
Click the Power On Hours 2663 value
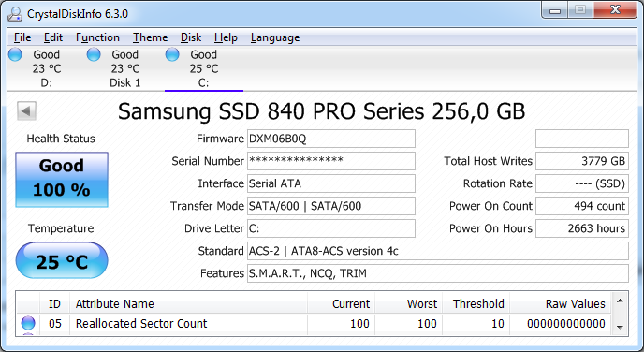pos(582,228)
